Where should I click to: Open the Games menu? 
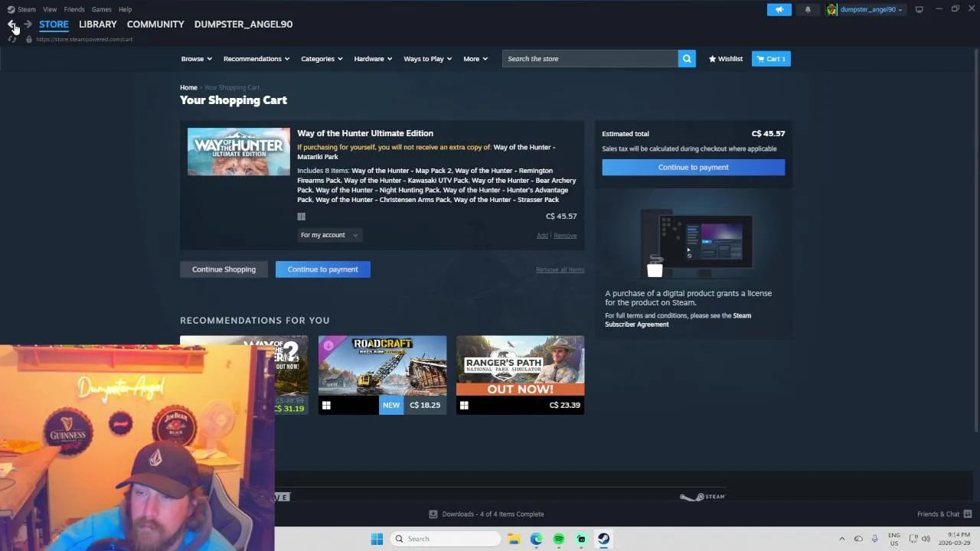click(101, 9)
